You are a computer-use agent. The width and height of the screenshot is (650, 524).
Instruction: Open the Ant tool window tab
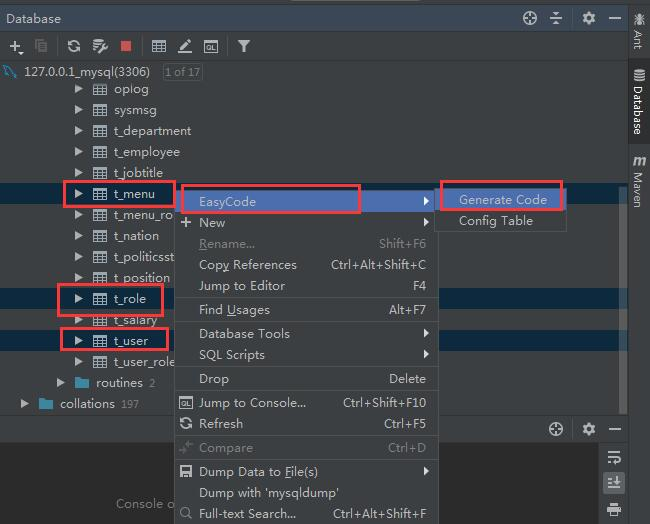(x=639, y=30)
